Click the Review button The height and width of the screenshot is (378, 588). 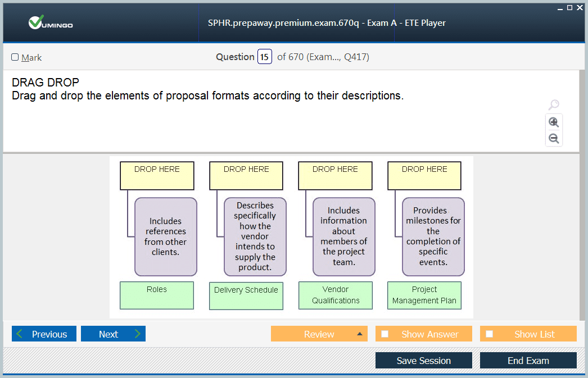tap(319, 334)
